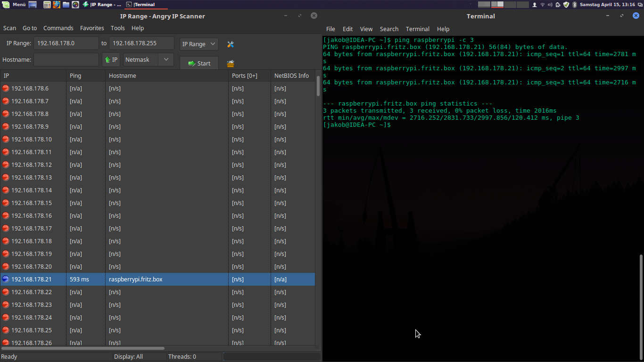Launch the calculator from the panel

[x=47, y=4]
